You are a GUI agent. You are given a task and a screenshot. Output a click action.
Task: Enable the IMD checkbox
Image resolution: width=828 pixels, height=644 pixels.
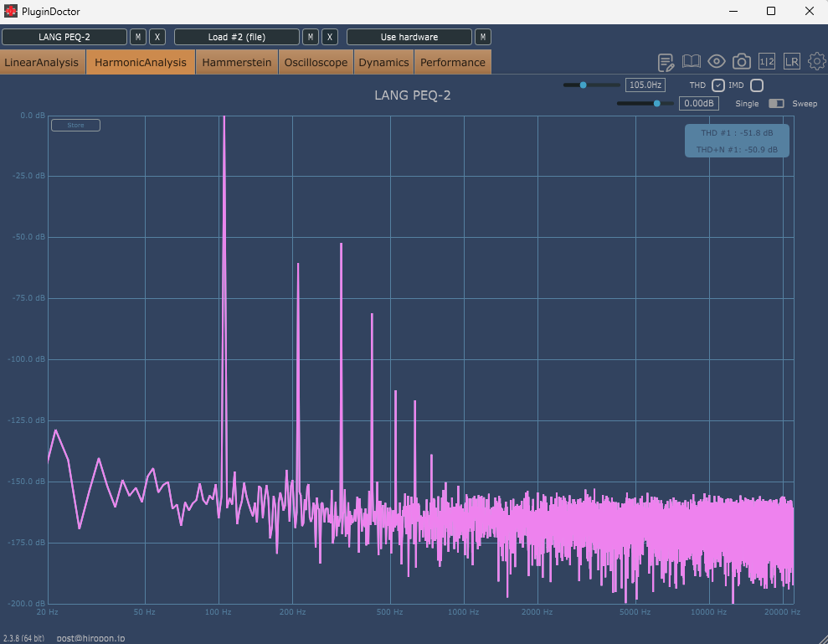tap(757, 85)
